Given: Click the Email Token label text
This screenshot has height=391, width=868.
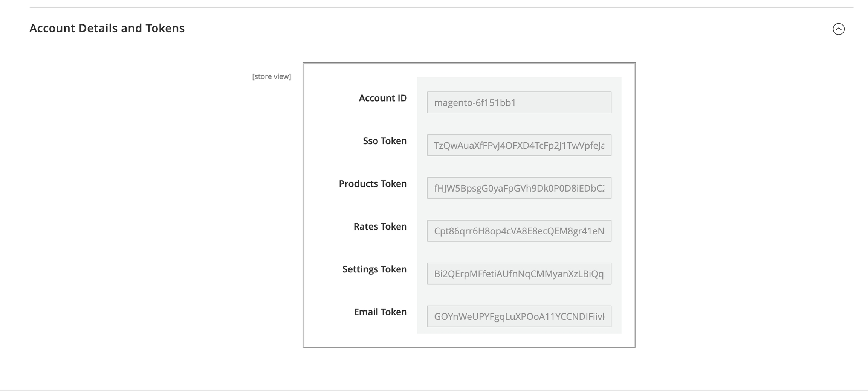Looking at the screenshot, I should click(380, 312).
